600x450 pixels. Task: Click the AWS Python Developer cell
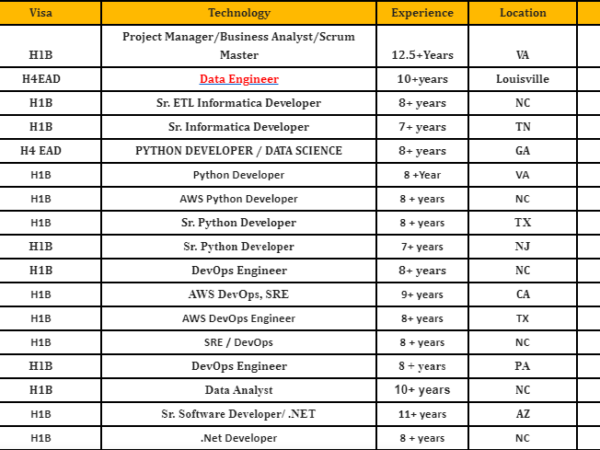coord(238,199)
